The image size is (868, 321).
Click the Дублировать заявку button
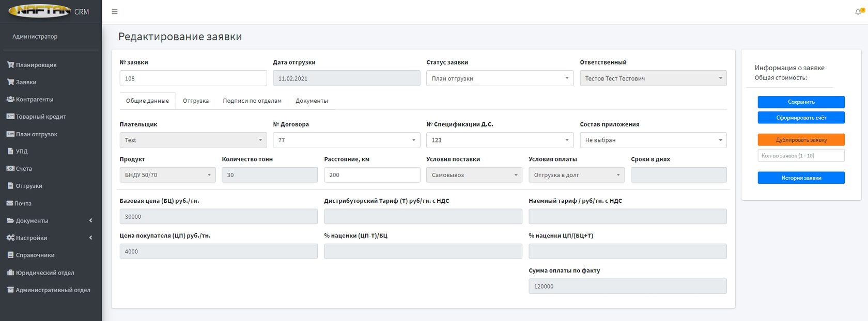801,140
